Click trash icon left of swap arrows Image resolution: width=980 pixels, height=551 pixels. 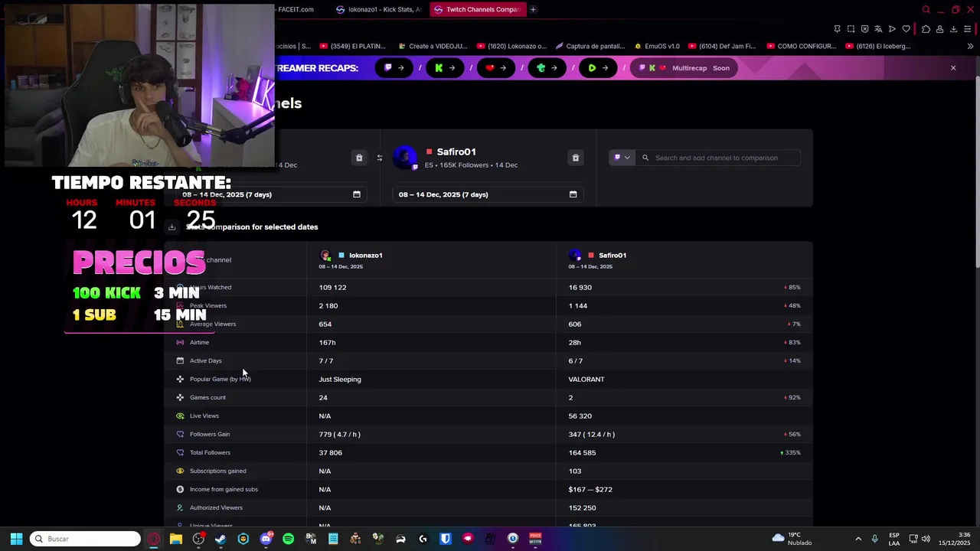coord(359,158)
